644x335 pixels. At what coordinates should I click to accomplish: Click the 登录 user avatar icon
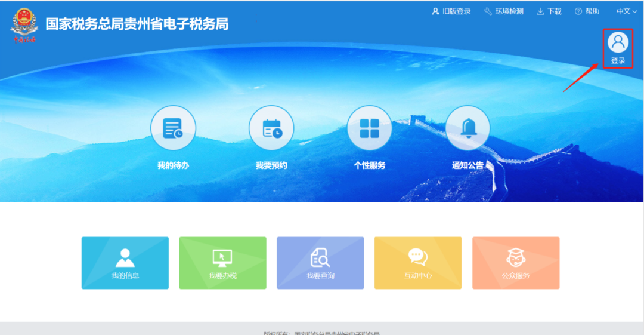pos(618,42)
